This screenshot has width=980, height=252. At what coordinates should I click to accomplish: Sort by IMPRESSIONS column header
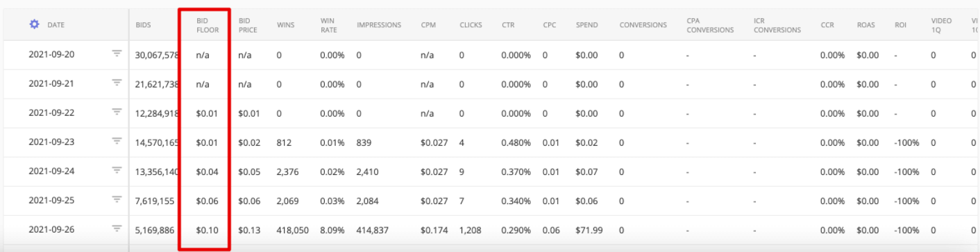pos(379,25)
